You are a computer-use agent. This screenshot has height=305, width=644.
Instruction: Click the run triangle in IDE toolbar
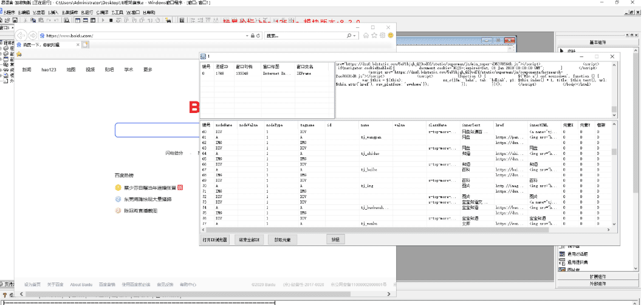click(102, 20)
